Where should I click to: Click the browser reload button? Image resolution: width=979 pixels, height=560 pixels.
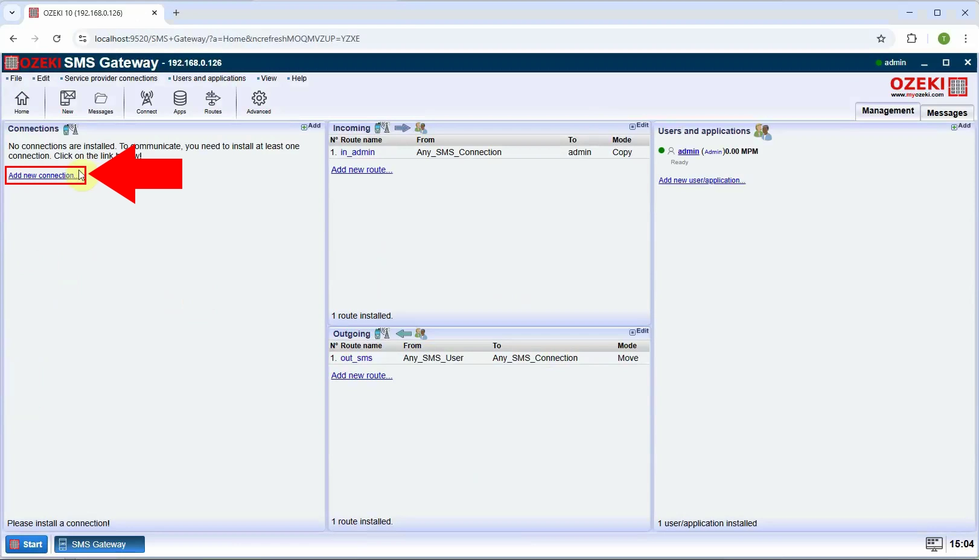point(57,39)
